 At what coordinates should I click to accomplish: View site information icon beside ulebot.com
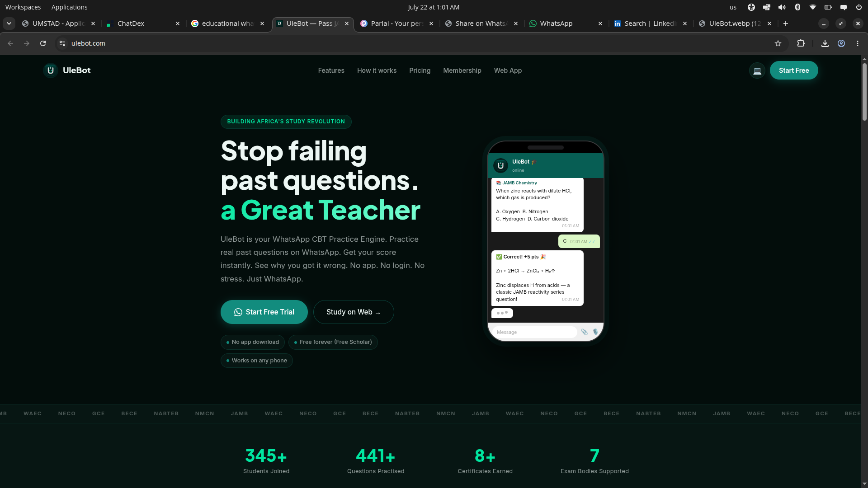tap(62, 43)
